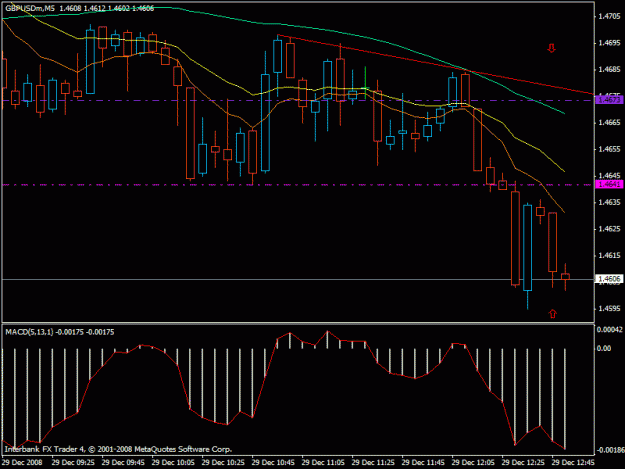The image size is (625, 469).
Task: Click the 0.00 MACD zero level label
Action: click(604, 348)
